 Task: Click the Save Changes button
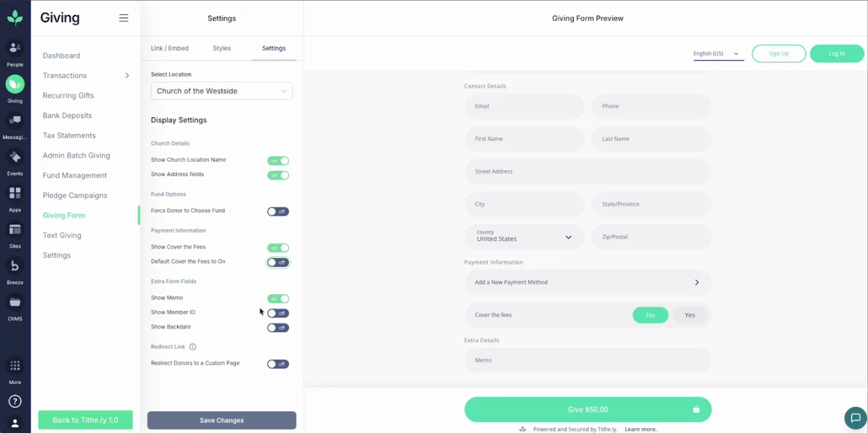221,420
